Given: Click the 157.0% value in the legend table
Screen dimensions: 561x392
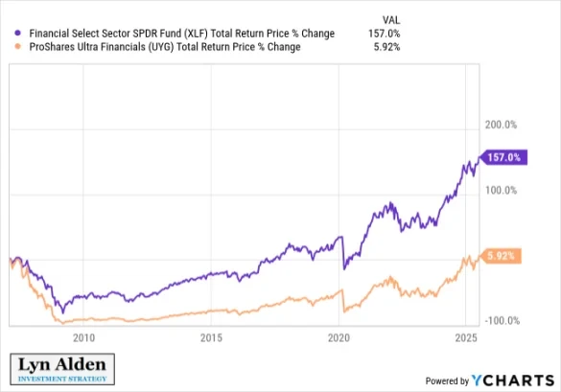Looking at the screenshot, I should click(385, 34).
